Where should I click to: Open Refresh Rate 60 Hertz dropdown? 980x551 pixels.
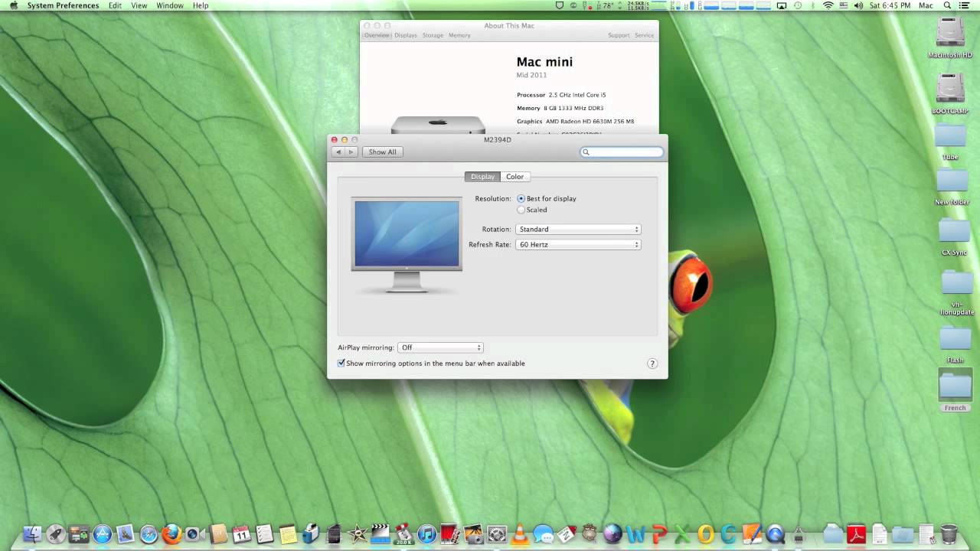(x=578, y=245)
